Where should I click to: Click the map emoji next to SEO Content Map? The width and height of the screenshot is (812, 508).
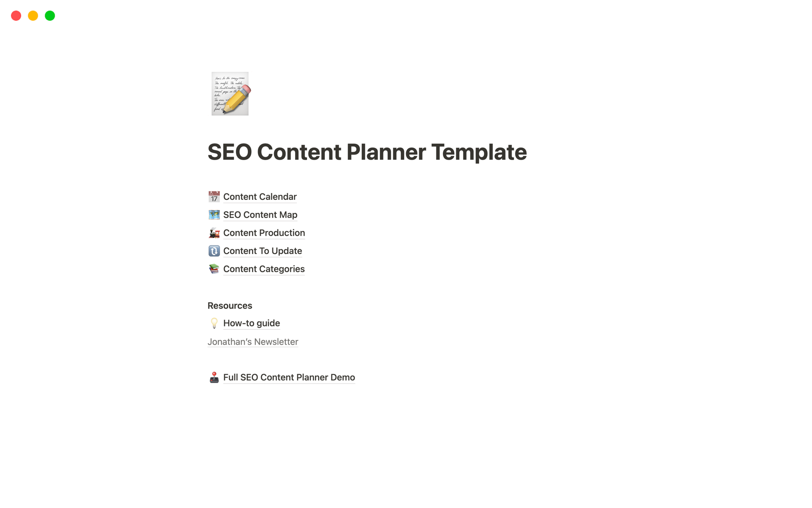214,214
